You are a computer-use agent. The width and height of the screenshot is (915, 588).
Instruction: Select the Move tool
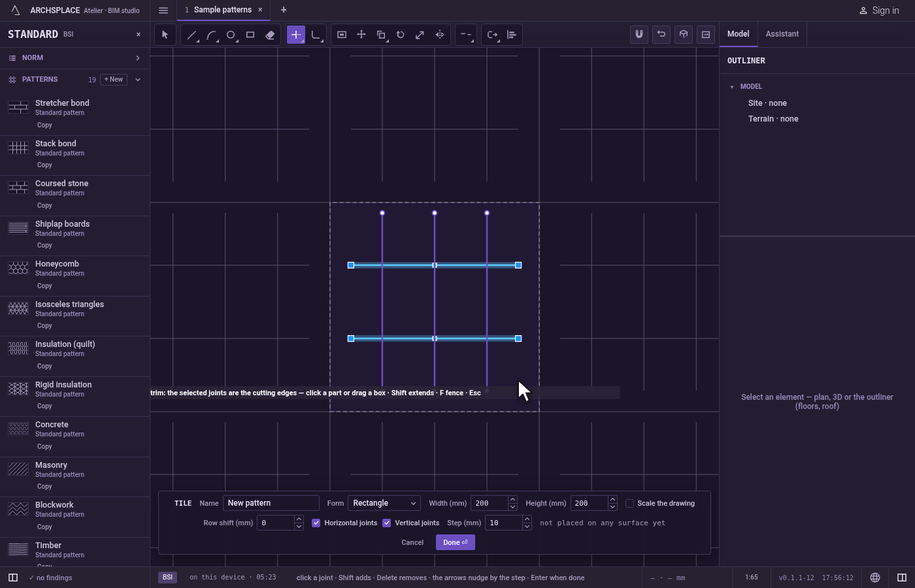361,35
